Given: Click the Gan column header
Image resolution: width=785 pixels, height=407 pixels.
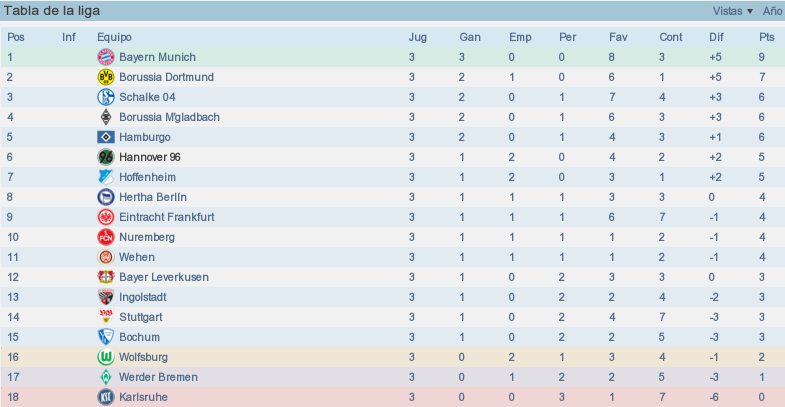Looking at the screenshot, I should [470, 37].
